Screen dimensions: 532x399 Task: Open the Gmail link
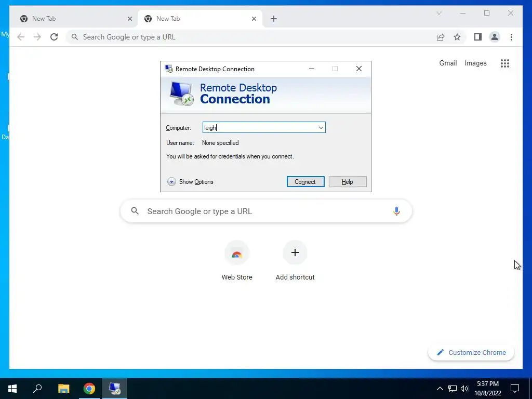pyautogui.click(x=448, y=63)
